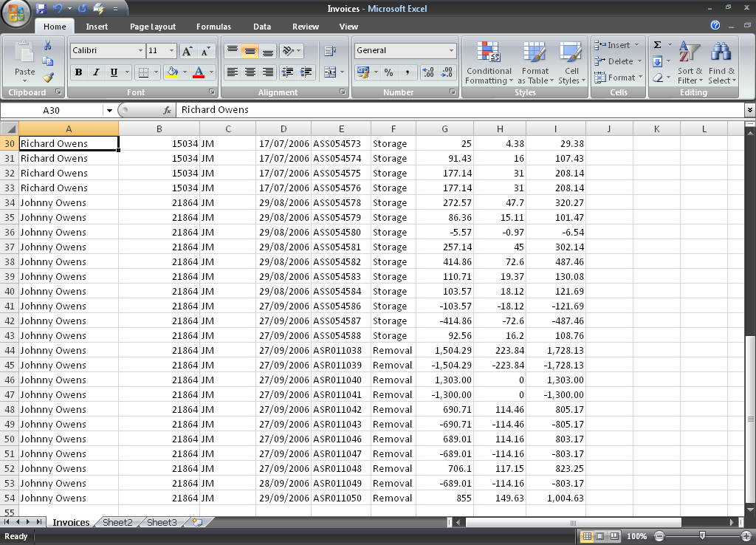Switch to the Page Layout tab
The height and width of the screenshot is (545, 756).
(153, 27)
